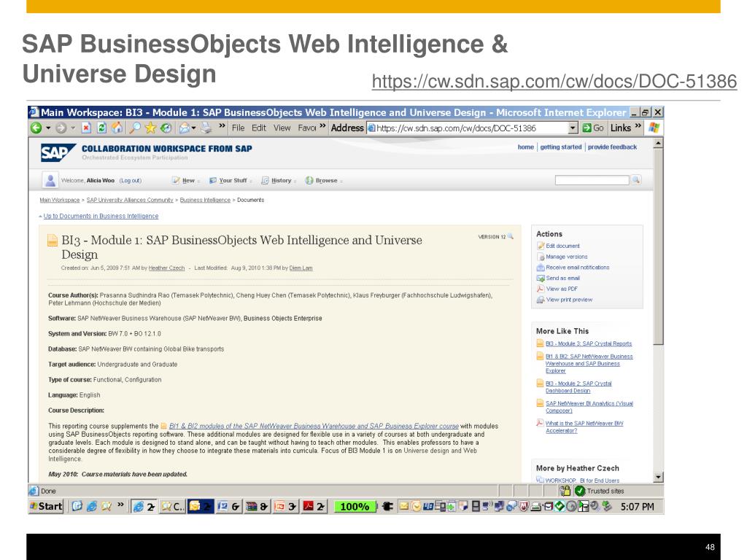The width and height of the screenshot is (747, 560).
Task: Open Heather Czech author link
Action: tap(166, 268)
